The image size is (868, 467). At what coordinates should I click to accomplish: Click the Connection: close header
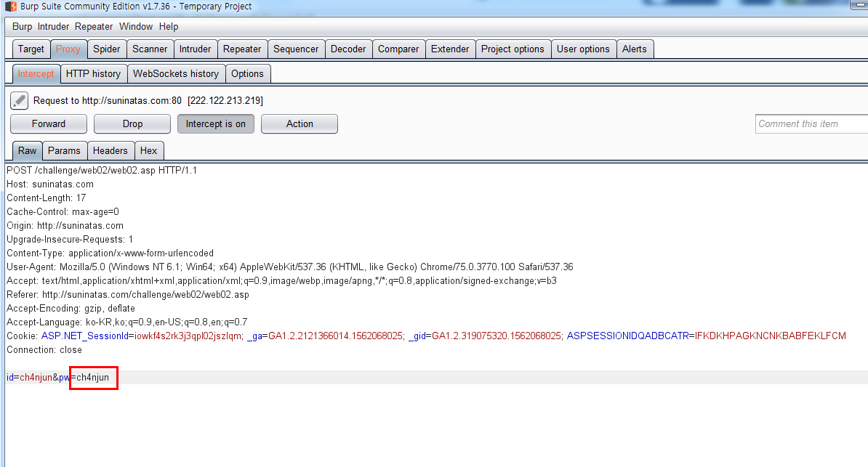tap(44, 350)
